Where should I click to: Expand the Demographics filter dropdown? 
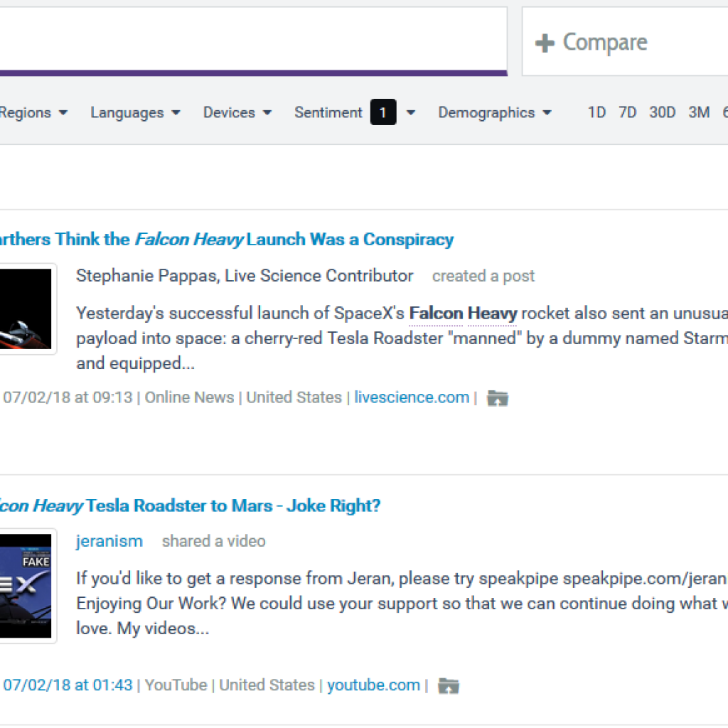click(495, 112)
